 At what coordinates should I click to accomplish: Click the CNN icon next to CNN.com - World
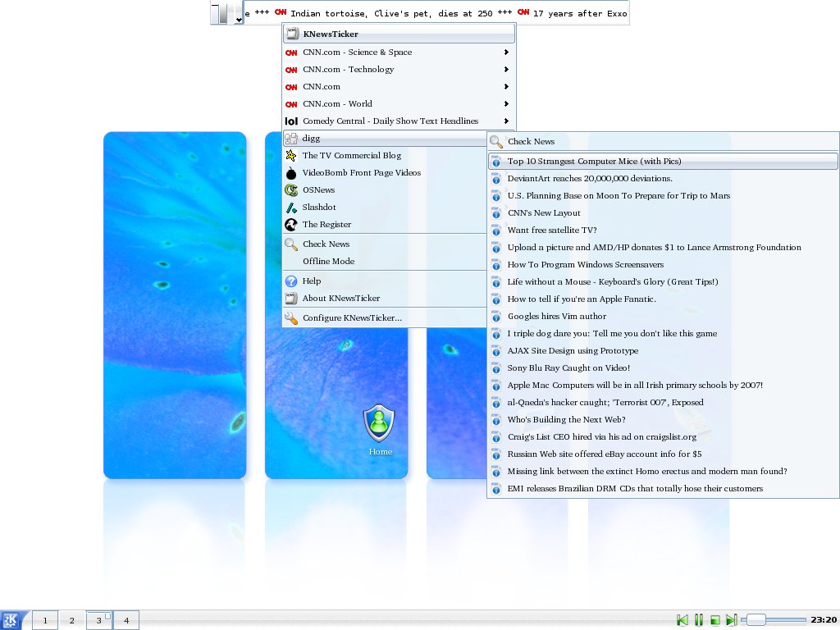coord(291,104)
